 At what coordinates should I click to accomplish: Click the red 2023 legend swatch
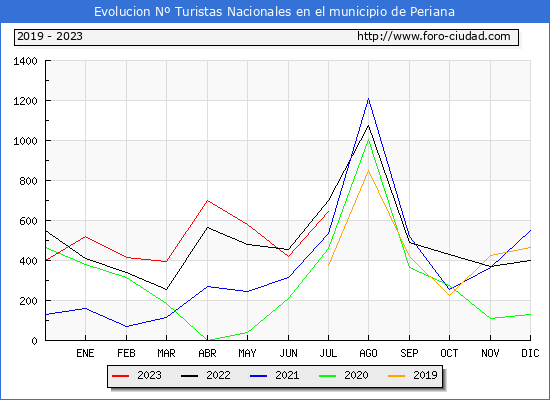pyautogui.click(x=121, y=376)
